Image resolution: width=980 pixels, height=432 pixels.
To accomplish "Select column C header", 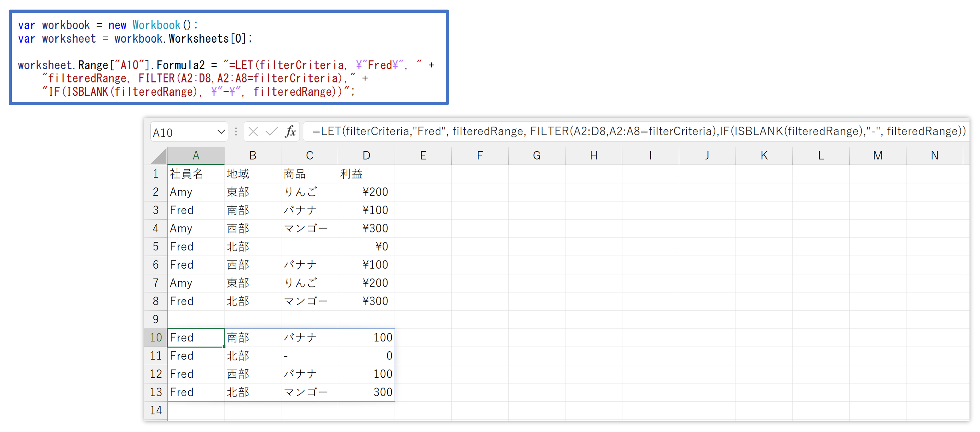I will pos(309,155).
